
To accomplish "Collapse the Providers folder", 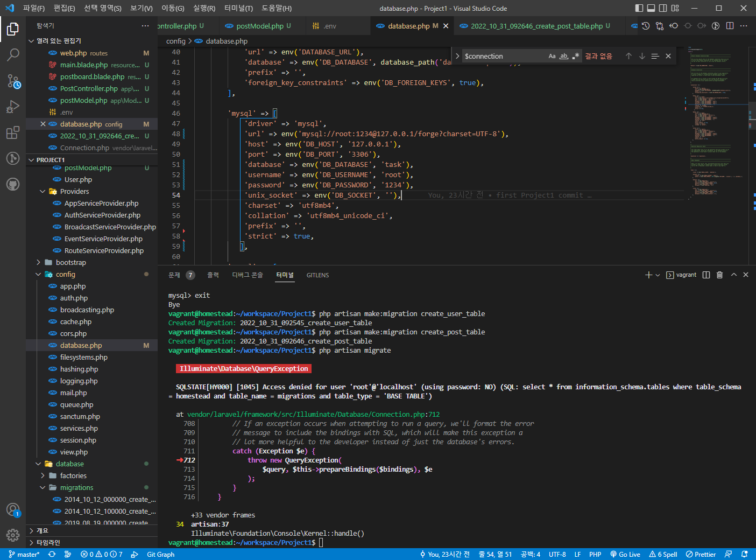I will (43, 192).
